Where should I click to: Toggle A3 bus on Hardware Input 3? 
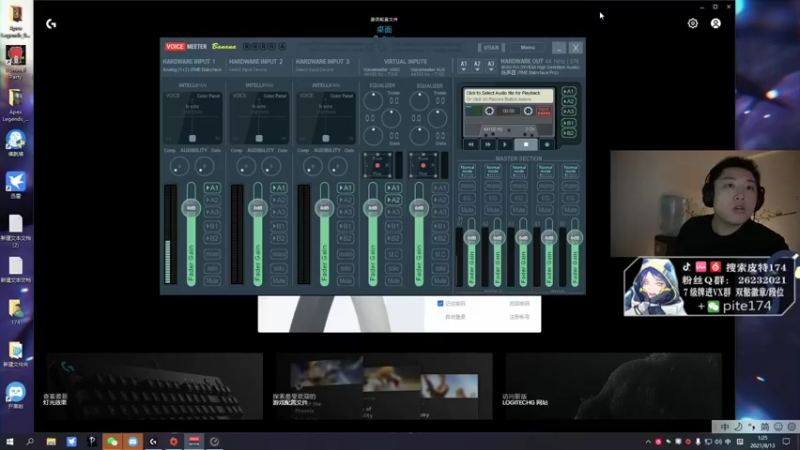coord(345,212)
